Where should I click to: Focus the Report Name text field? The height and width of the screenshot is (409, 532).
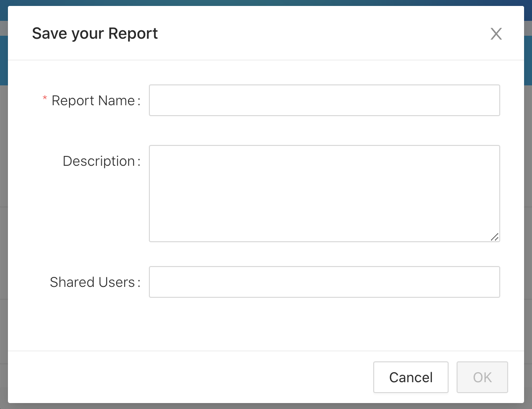[324, 100]
